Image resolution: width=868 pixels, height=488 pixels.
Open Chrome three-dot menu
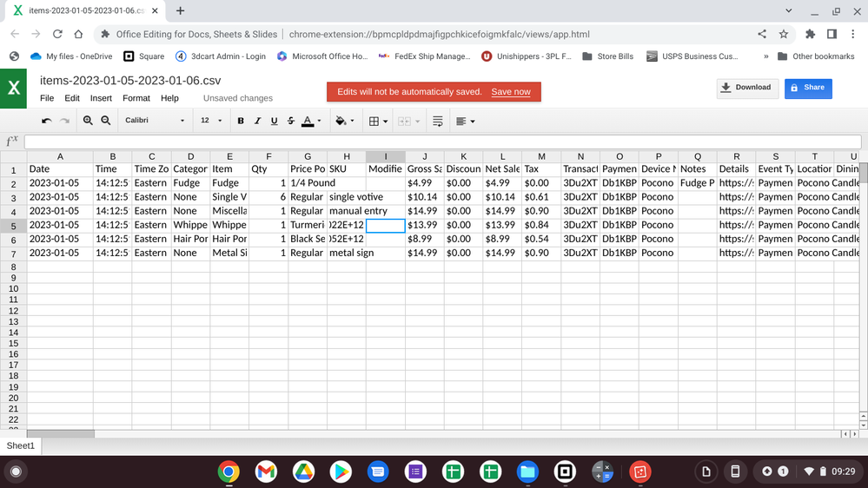(853, 35)
